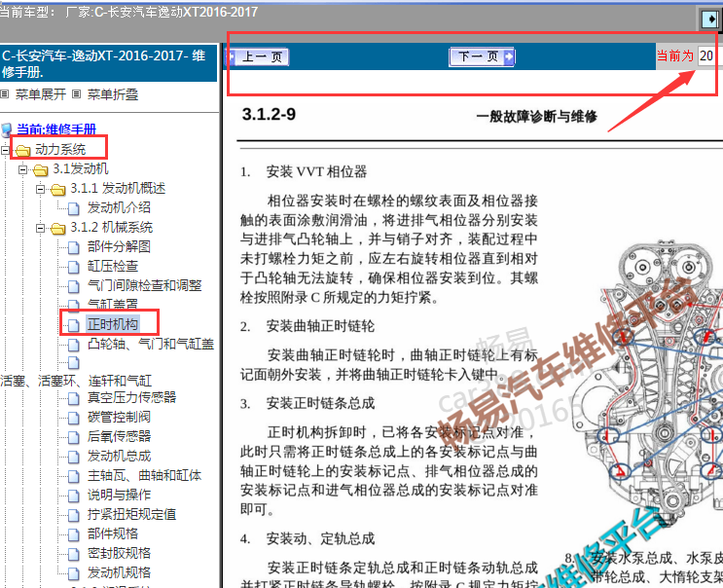Click the page icon next to 拧紧扭矩规定值
The width and height of the screenshot is (723, 588).
[x=74, y=515]
